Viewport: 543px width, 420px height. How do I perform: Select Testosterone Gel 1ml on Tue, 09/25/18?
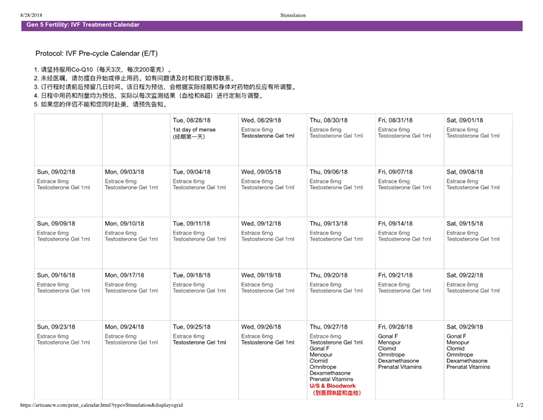coord(199,342)
